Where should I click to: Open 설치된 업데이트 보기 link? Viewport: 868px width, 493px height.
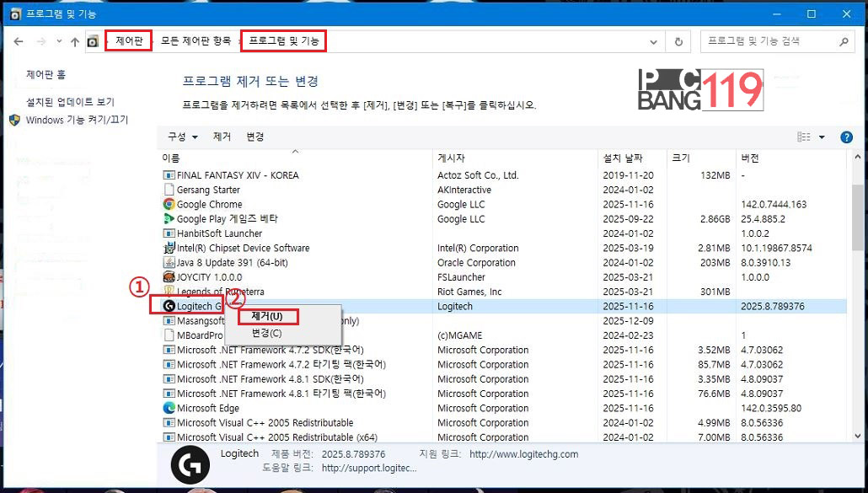(x=70, y=102)
